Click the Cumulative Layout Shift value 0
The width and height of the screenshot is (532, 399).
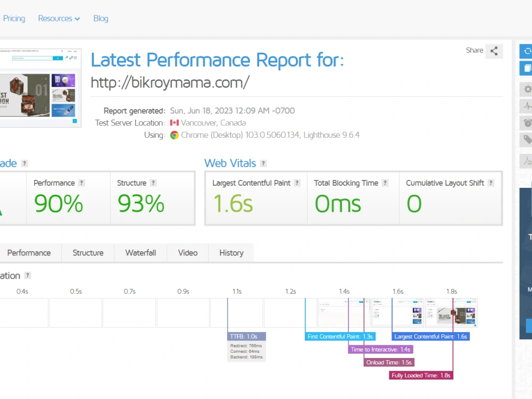(414, 204)
